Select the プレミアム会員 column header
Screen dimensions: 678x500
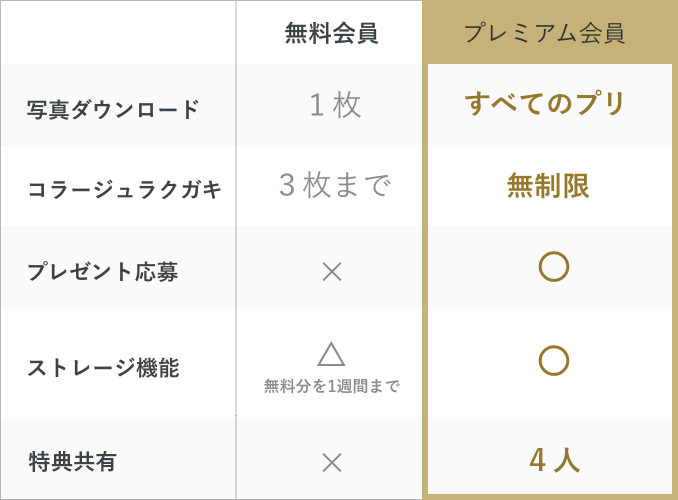pyautogui.click(x=544, y=33)
